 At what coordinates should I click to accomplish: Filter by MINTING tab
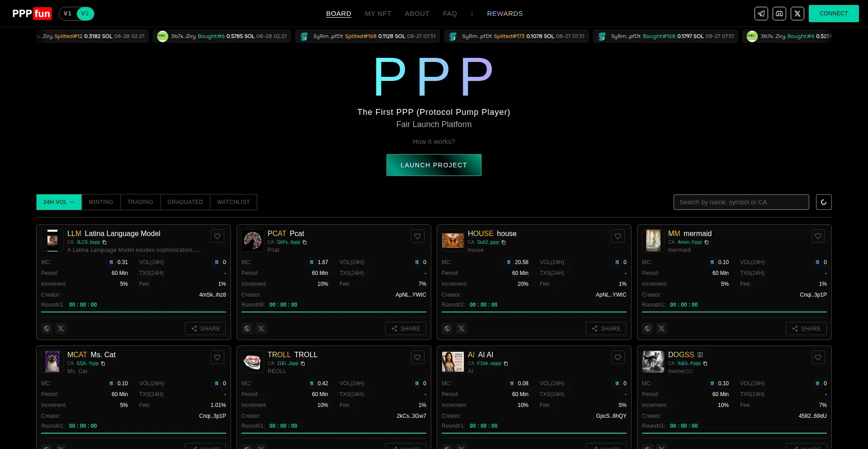pyautogui.click(x=101, y=202)
